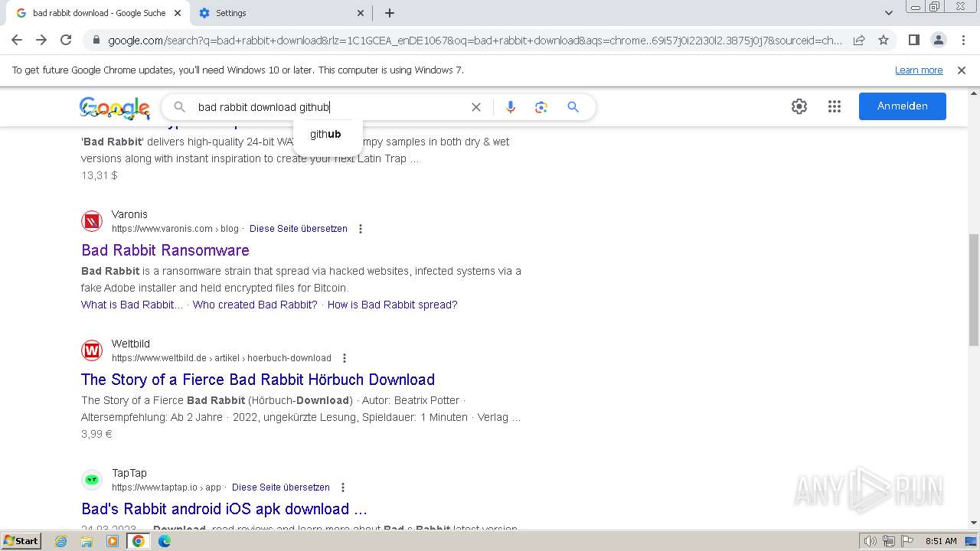The image size is (980, 551).
Task: Open Google quick settings gear
Action: tap(799, 106)
